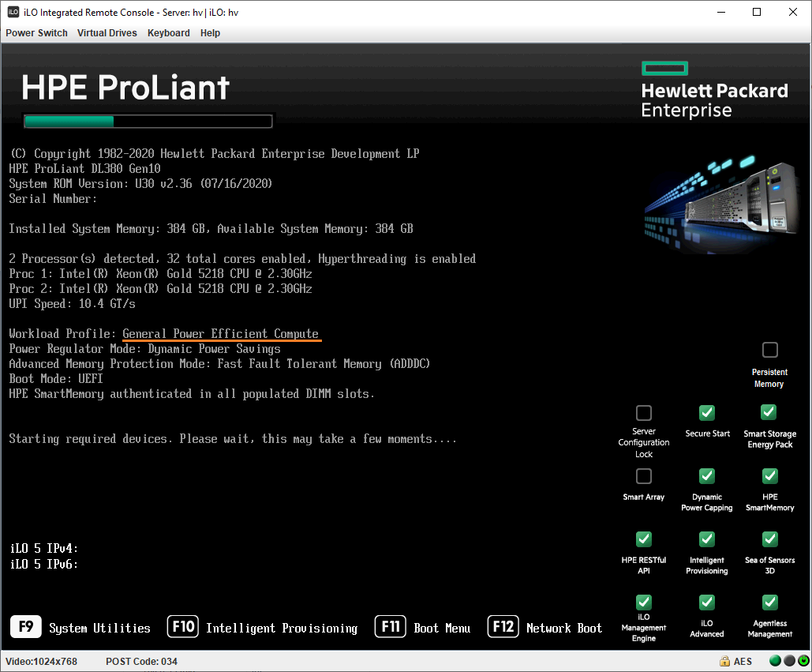
Task: Click the Starting required devices message
Action: click(233, 439)
